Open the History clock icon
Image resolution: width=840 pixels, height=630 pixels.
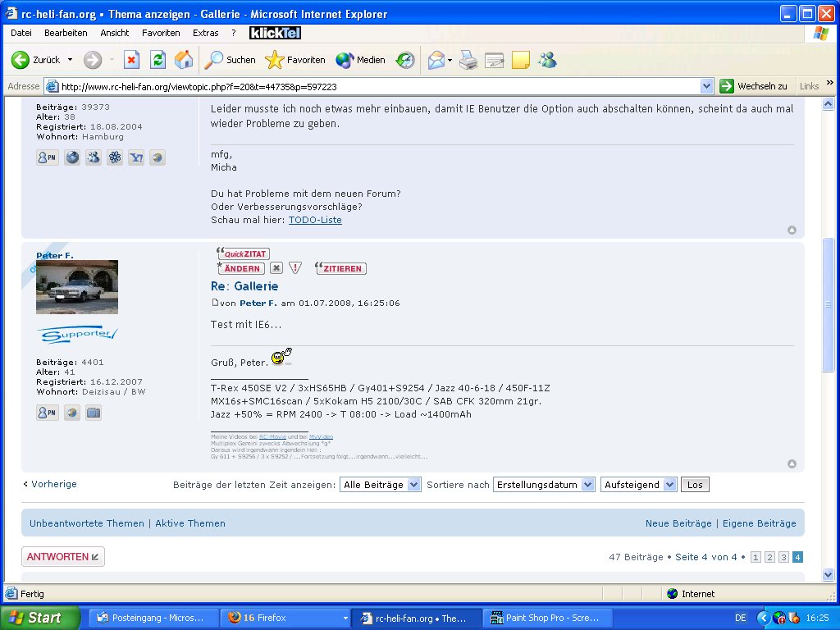click(x=405, y=60)
